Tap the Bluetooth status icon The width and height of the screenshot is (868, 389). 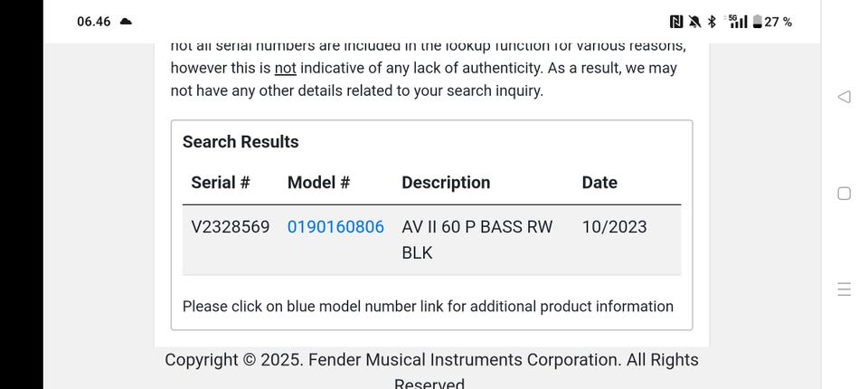pyautogui.click(x=712, y=22)
